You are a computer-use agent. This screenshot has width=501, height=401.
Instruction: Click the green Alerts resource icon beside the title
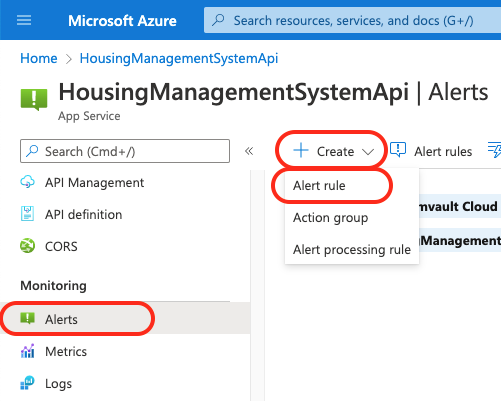click(34, 99)
